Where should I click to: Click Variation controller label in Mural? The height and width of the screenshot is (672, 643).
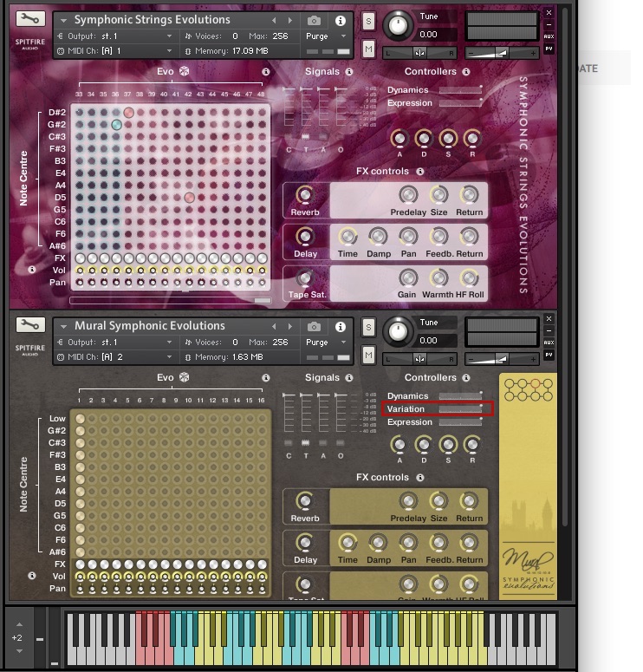(406, 409)
